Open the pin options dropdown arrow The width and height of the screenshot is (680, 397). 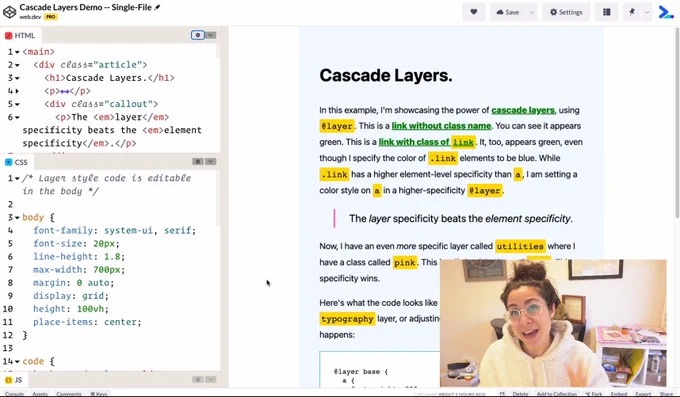pos(647,12)
